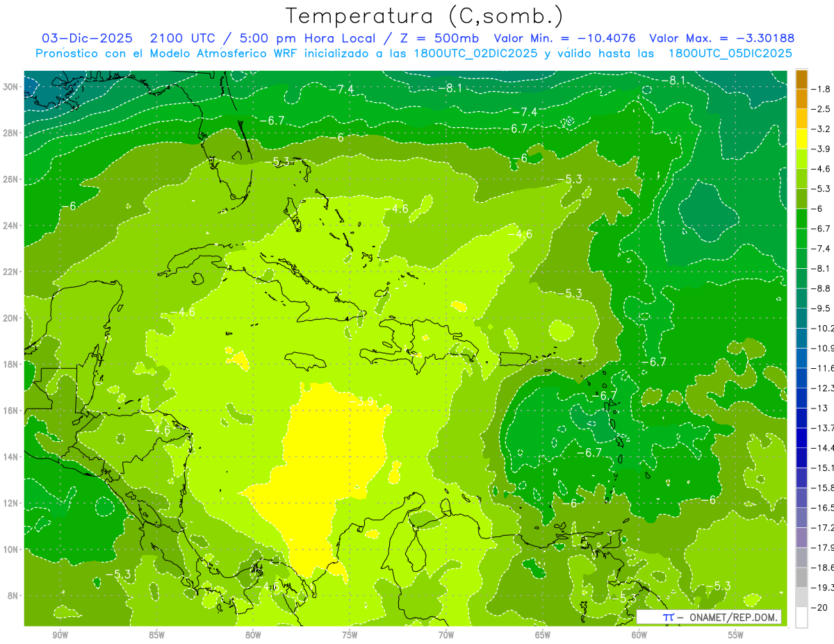834x644 pixels.
Task: Click the "12N" latitude axis label
Action: pos(10,503)
